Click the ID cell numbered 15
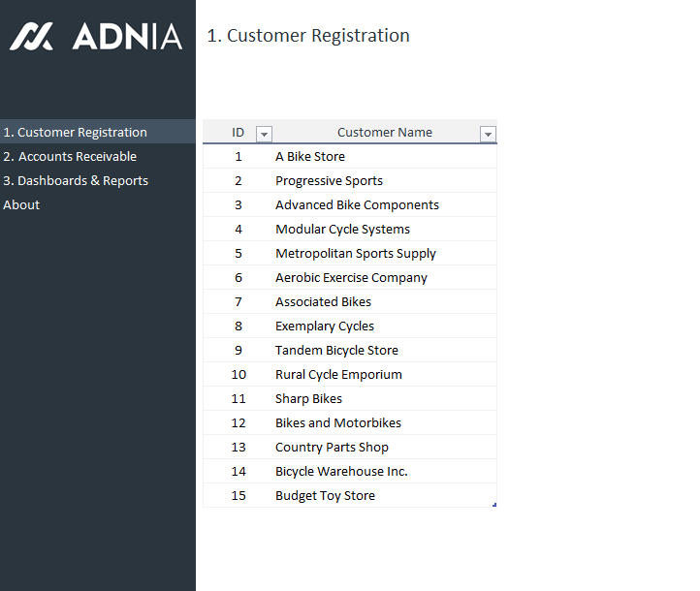The image size is (700, 591). click(x=239, y=496)
